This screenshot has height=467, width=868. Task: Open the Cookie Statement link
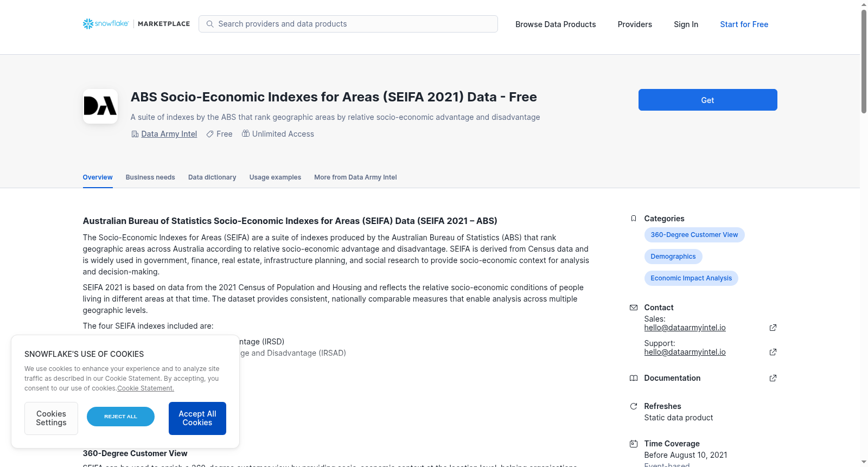(x=145, y=388)
